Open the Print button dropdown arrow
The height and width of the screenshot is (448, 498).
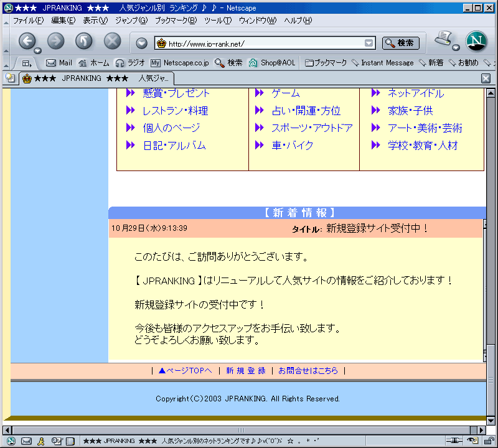[456, 48]
